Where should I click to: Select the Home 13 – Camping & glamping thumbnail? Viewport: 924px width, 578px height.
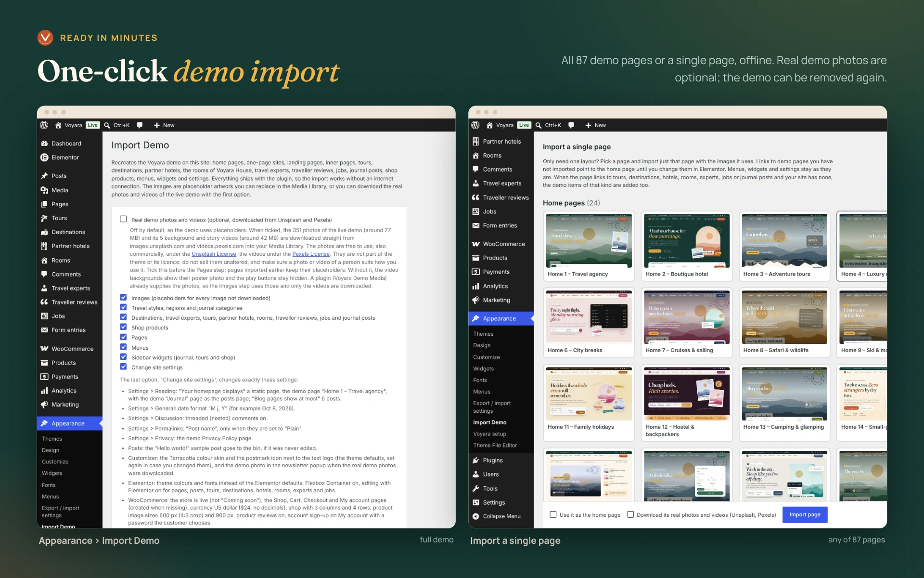pos(784,403)
